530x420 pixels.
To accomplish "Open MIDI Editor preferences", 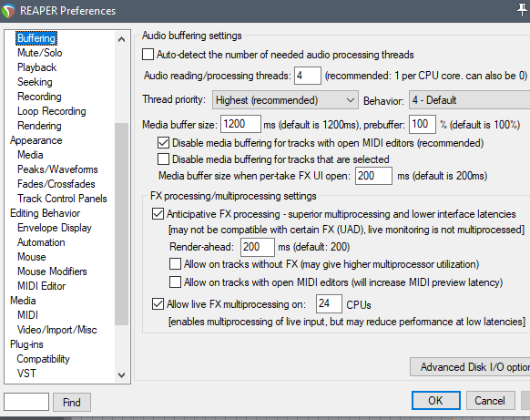I will [x=42, y=286].
